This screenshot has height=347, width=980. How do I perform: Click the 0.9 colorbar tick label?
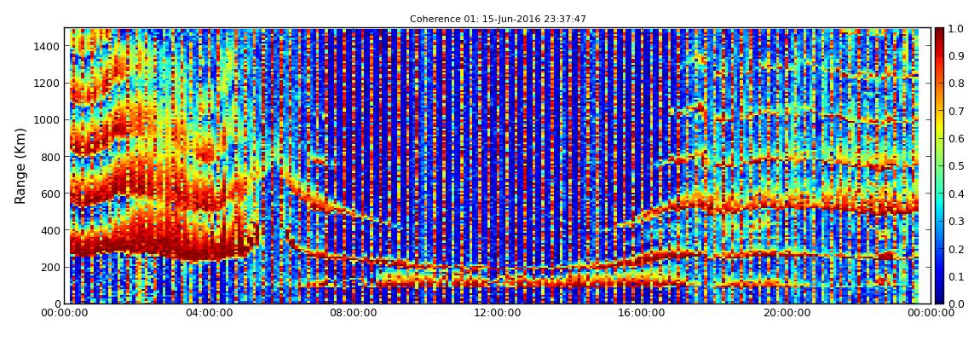955,56
